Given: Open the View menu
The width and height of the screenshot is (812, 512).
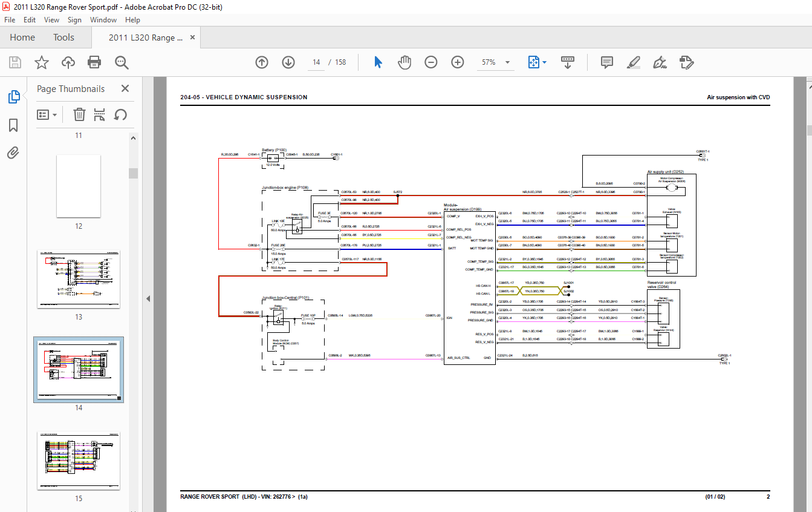Looking at the screenshot, I should pos(51,20).
